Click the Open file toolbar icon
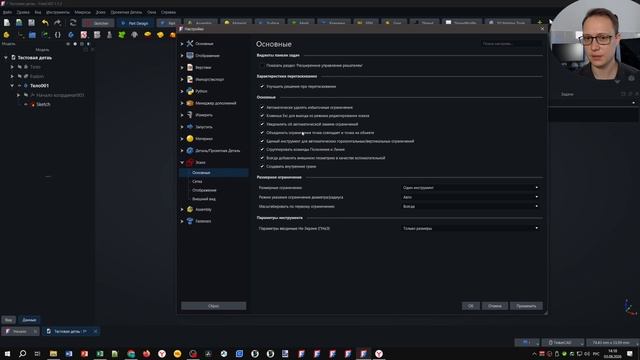 19,23
